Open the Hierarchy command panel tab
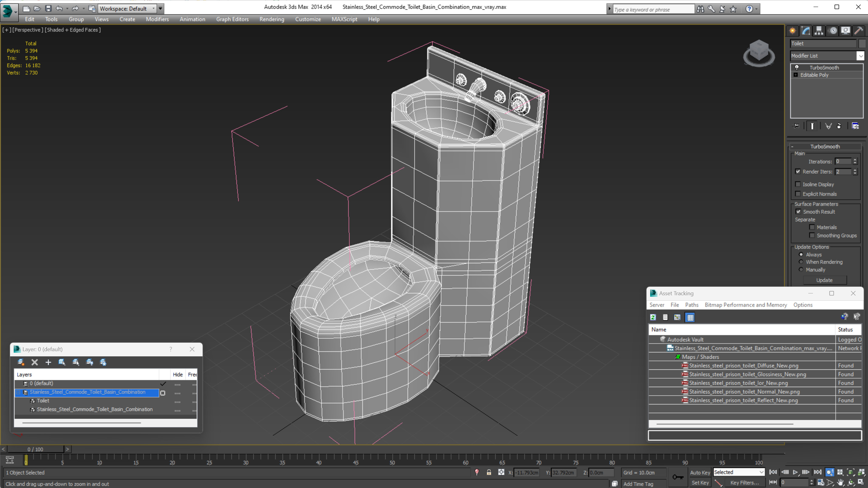 [819, 31]
